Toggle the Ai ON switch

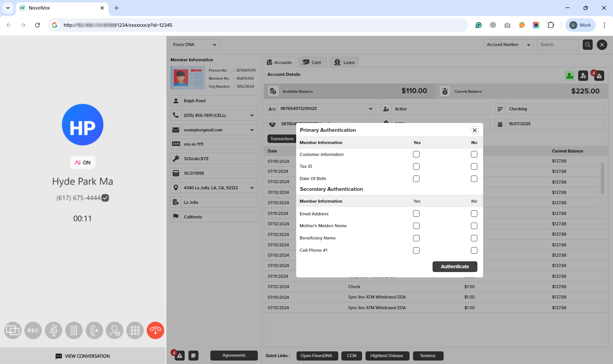tap(82, 162)
